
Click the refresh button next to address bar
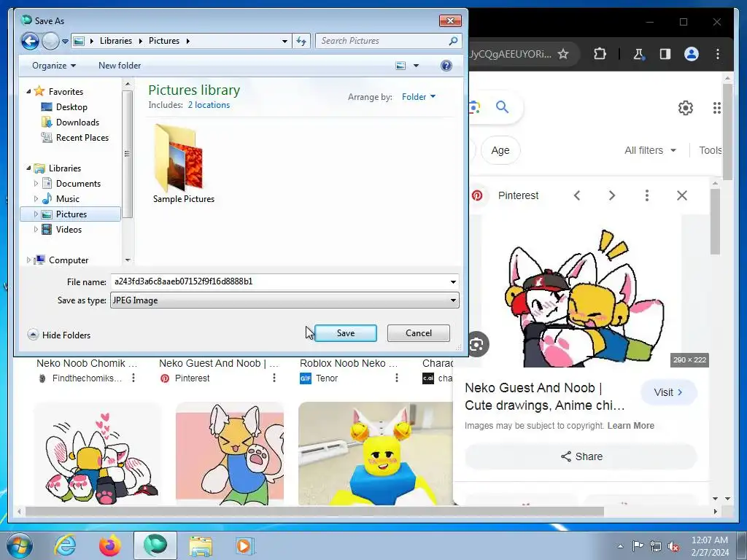301,41
